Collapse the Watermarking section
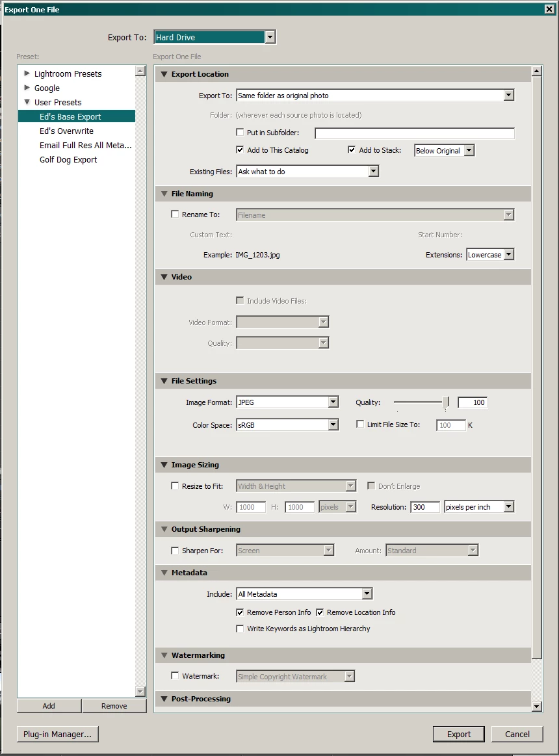Viewport: 559px width, 756px height. coord(164,655)
